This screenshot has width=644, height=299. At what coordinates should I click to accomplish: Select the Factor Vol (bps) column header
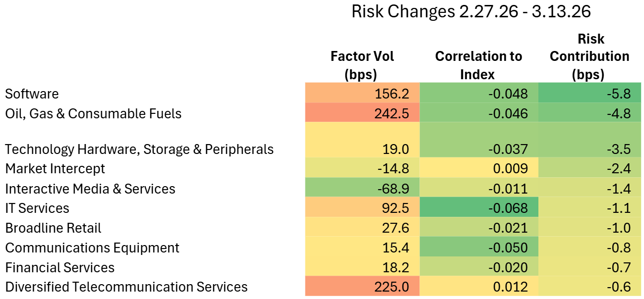(362, 65)
